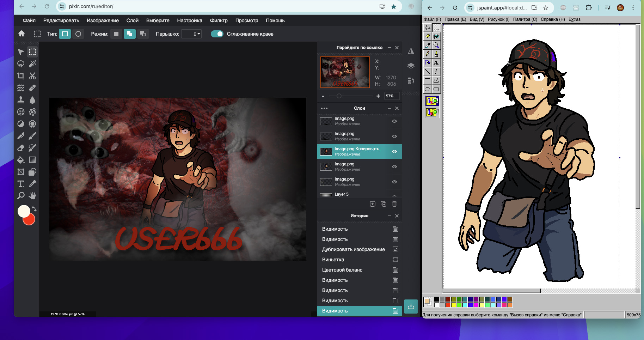Select the Ellipse tool in JS Paint

point(428,89)
